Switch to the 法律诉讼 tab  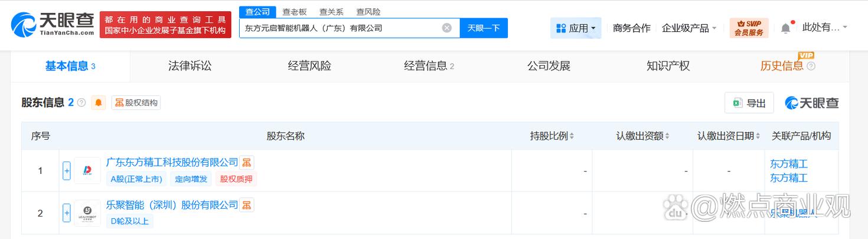[190, 66]
